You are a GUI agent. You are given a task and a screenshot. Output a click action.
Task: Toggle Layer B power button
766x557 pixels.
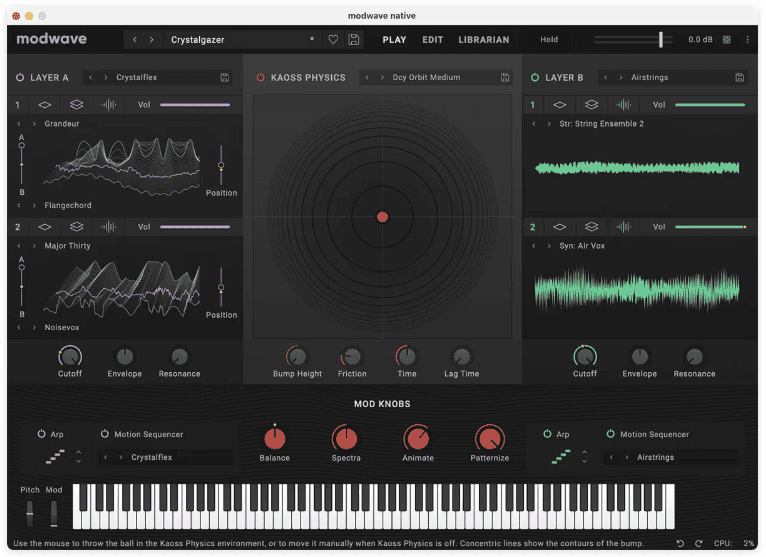point(535,77)
